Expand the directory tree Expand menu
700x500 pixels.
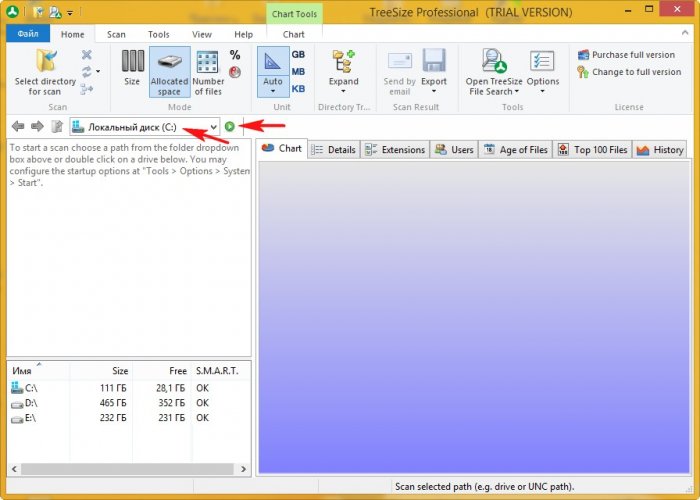click(x=343, y=70)
